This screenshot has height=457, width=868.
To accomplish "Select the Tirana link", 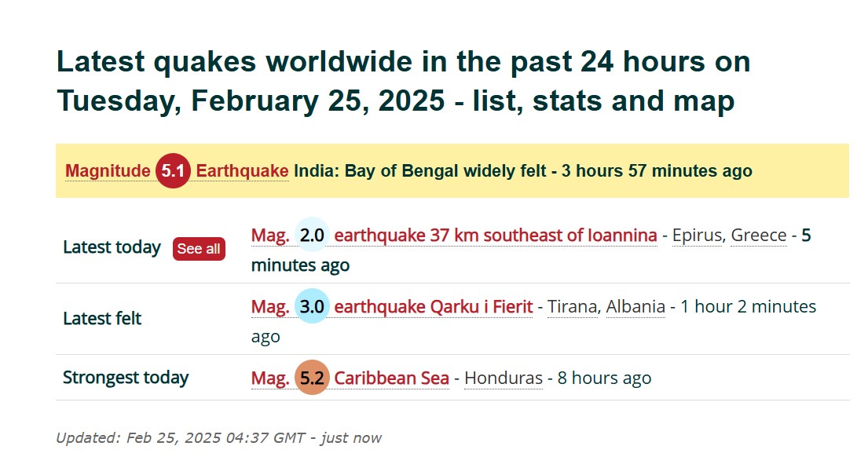I will coord(573,306).
